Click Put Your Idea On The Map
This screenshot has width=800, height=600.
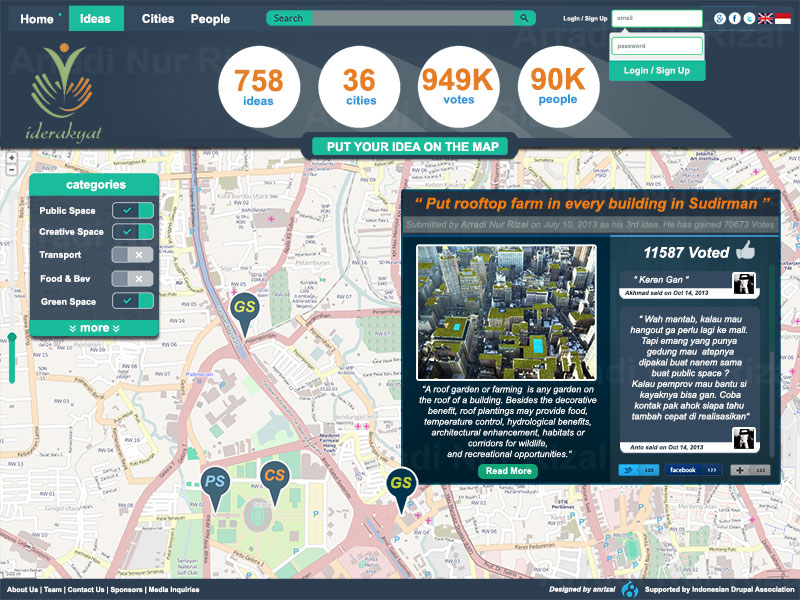coord(412,147)
